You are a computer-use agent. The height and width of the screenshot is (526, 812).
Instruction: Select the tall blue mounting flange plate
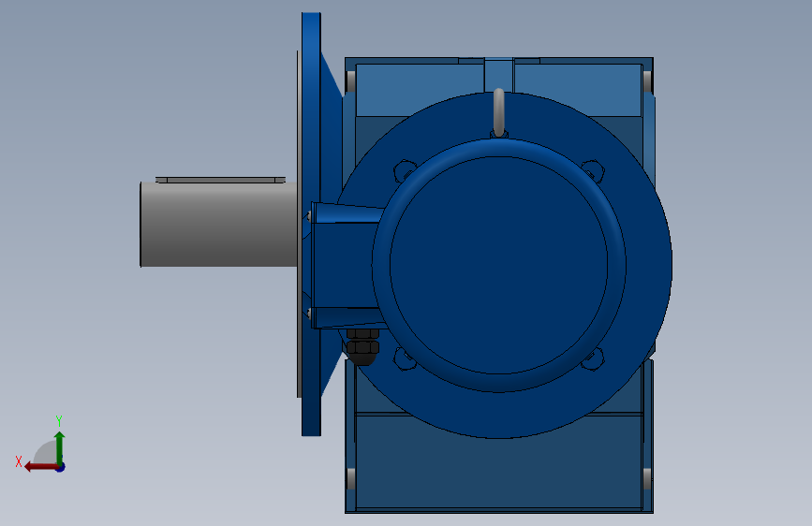311,224
